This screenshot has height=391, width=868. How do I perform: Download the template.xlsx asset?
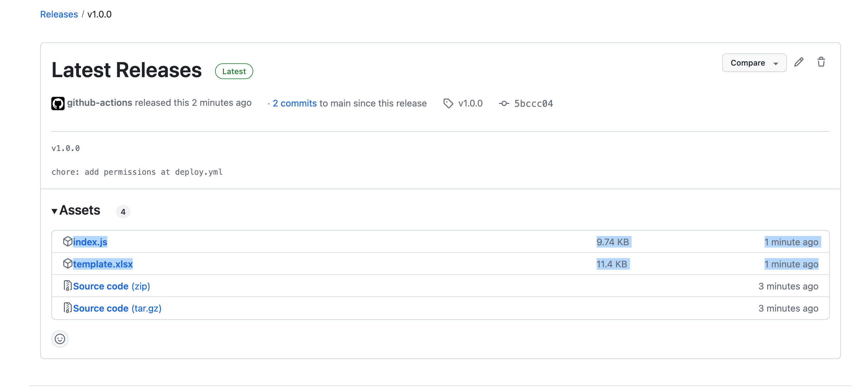(103, 264)
